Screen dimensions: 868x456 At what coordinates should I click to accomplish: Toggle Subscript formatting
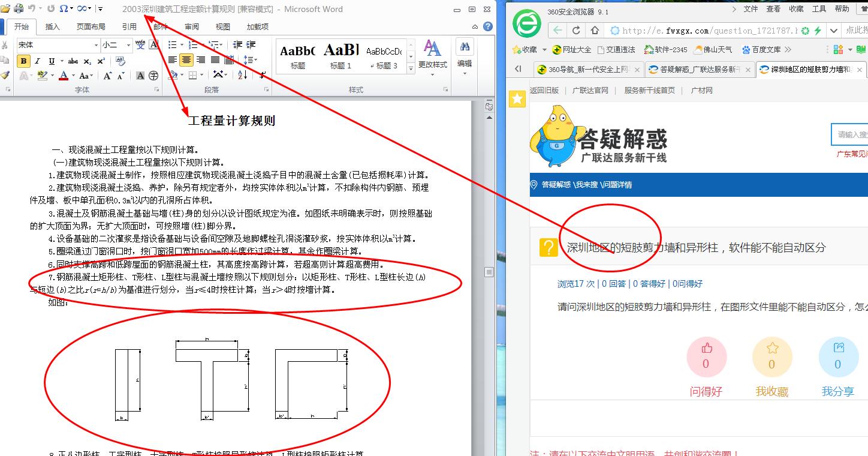click(x=88, y=61)
